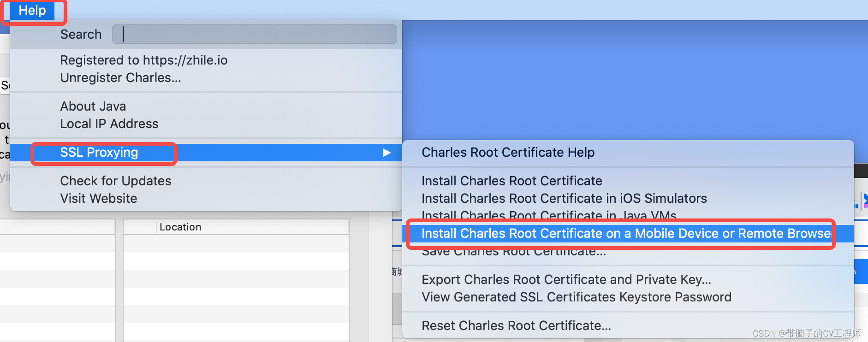The height and width of the screenshot is (342, 868).
Task: Show Local IP Address
Action: tap(109, 124)
